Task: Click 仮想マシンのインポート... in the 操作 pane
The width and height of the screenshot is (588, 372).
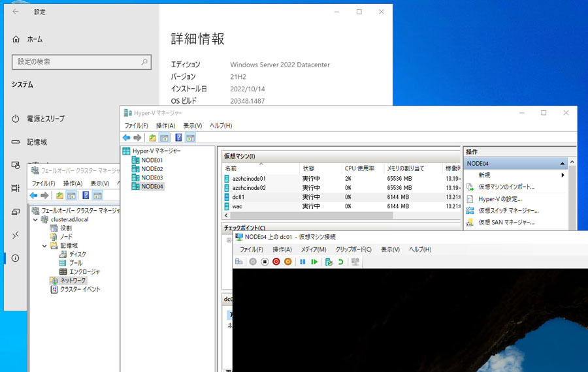Action: [x=506, y=187]
